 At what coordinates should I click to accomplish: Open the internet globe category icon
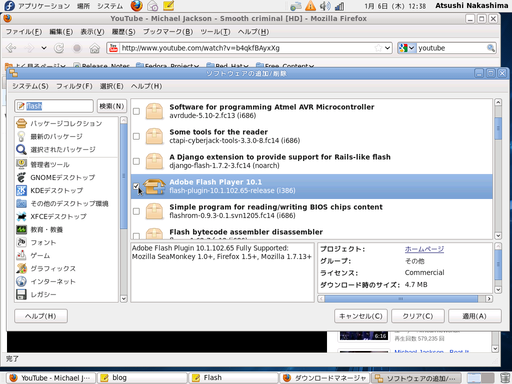[x=21, y=281]
